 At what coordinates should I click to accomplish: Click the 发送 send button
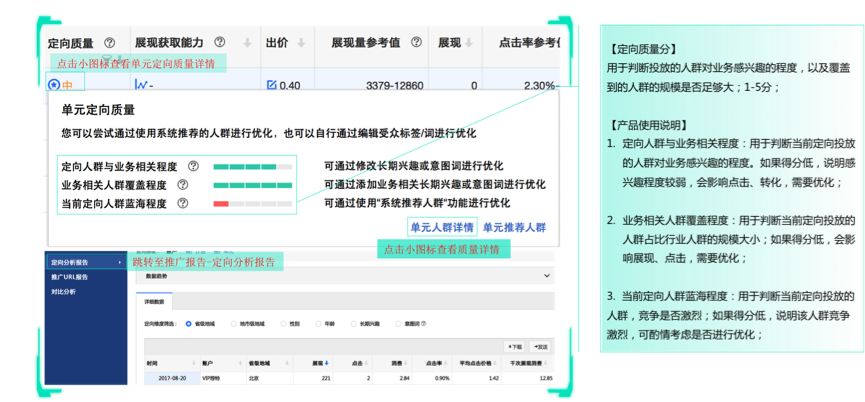[x=540, y=347]
